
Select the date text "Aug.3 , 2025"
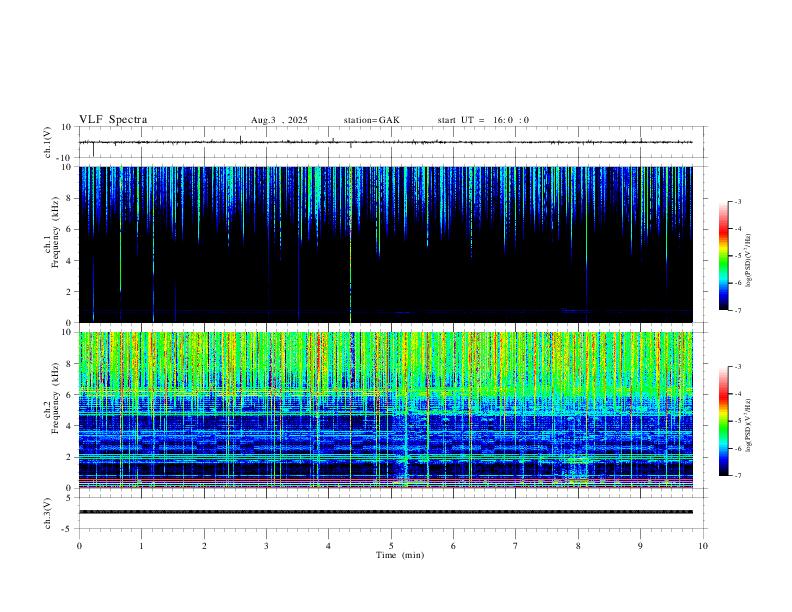pyautogui.click(x=279, y=120)
